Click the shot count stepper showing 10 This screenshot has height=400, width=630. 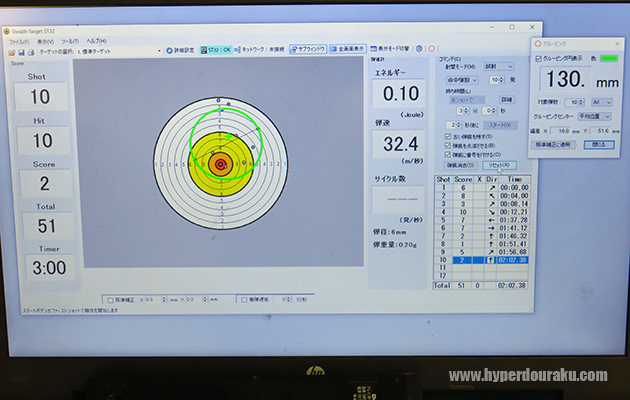click(x=497, y=80)
